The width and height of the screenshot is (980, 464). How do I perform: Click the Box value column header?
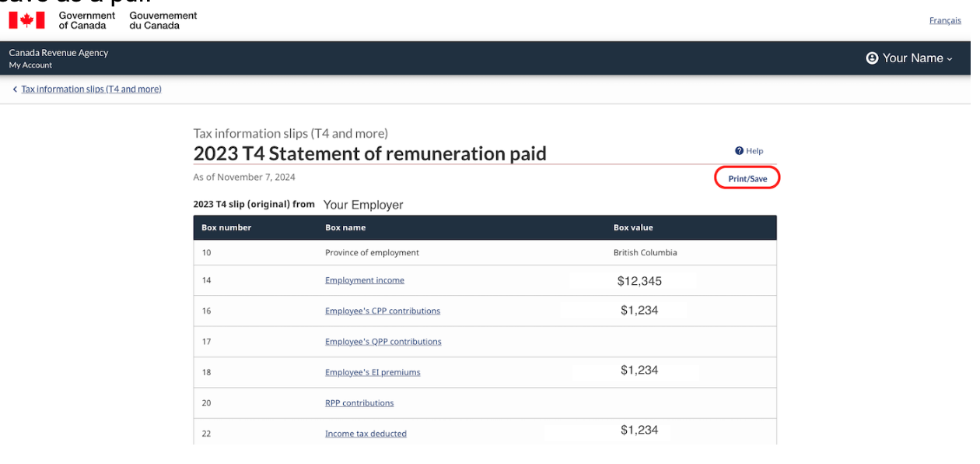pos(633,228)
